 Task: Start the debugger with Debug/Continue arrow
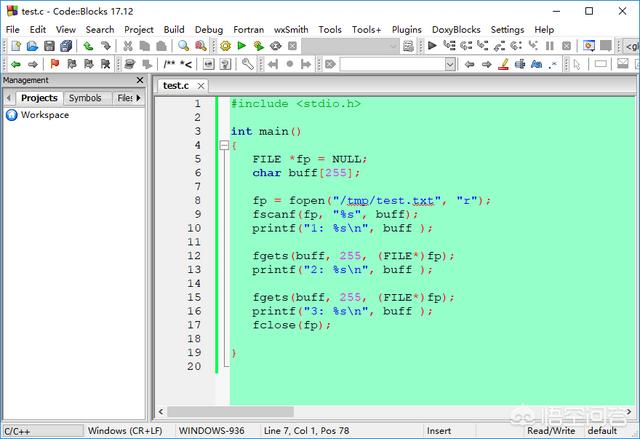click(x=432, y=46)
